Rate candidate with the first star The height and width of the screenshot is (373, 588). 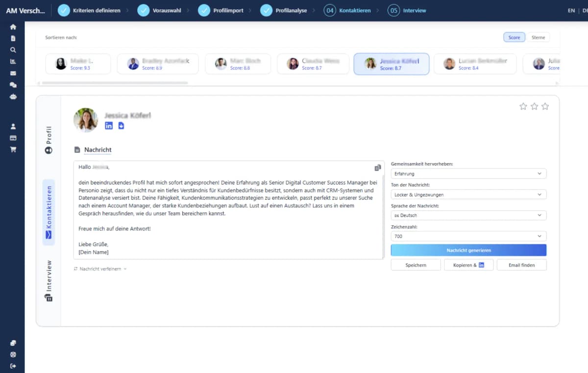point(523,106)
